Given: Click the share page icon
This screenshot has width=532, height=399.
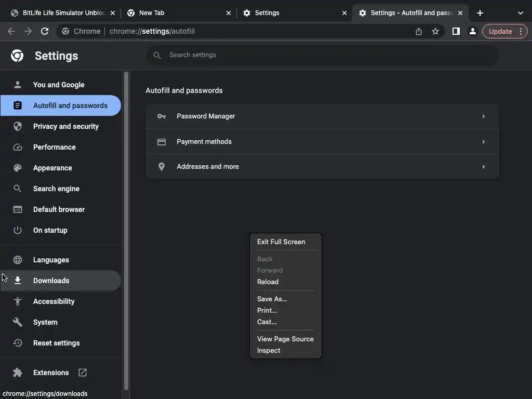Looking at the screenshot, I should [419, 31].
